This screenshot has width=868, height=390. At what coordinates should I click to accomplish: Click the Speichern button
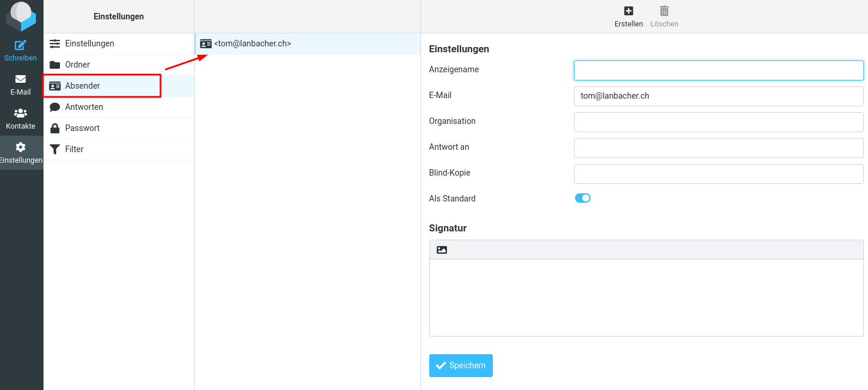[461, 365]
